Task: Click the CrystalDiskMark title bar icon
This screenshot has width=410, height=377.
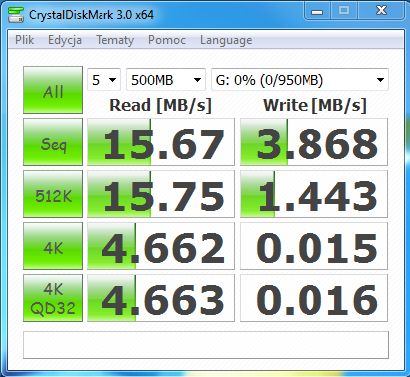Action: point(16,15)
